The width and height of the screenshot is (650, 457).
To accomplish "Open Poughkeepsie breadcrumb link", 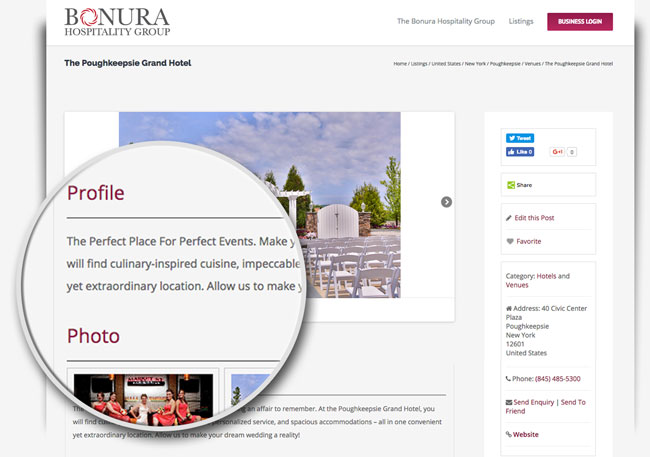I will tap(505, 63).
